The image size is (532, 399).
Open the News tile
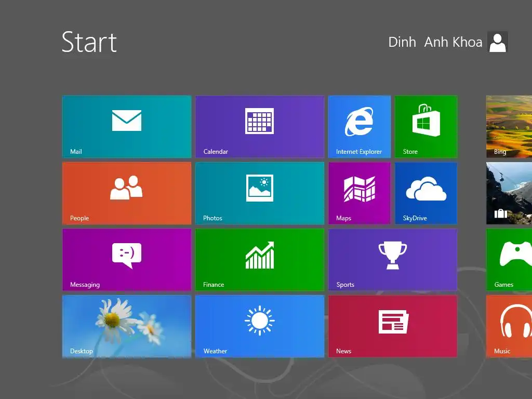(x=393, y=326)
